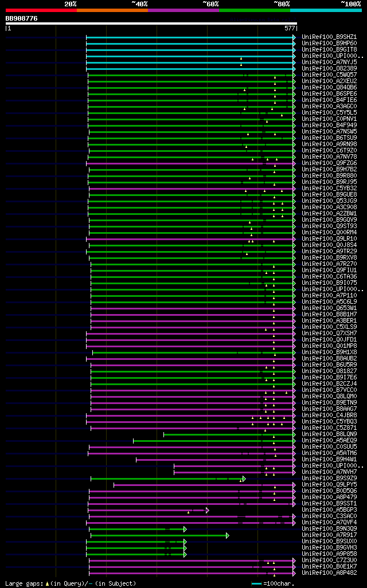Select subject label UniRef100_A9RN98

[329, 144]
